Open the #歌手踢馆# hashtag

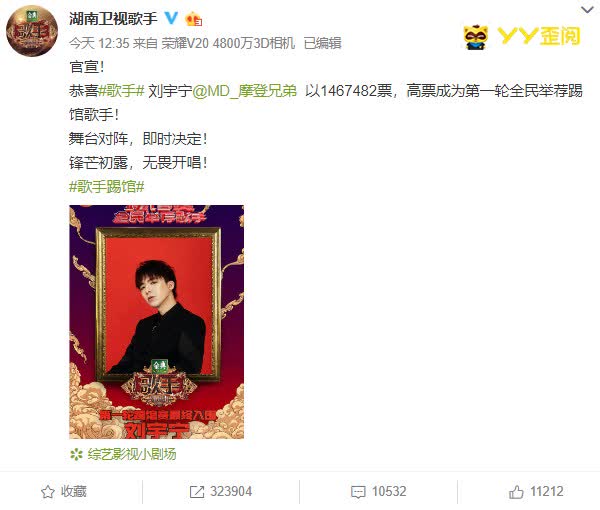pos(107,187)
